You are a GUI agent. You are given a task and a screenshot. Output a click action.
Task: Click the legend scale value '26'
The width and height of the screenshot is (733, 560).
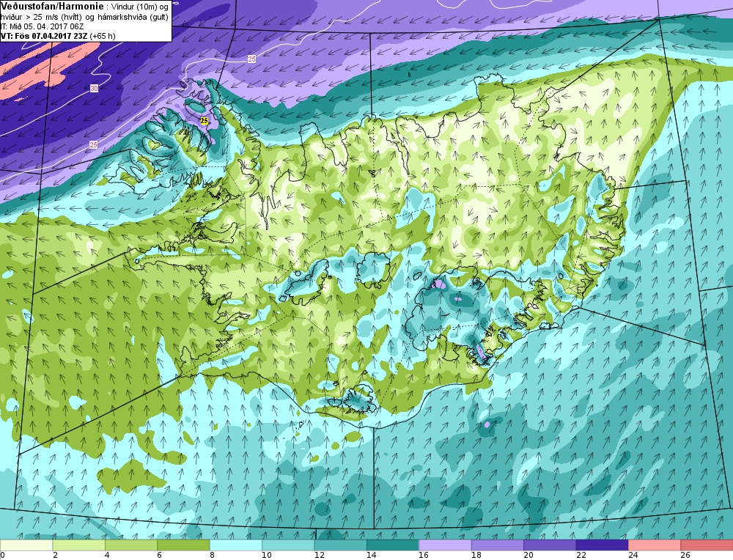pos(685,556)
